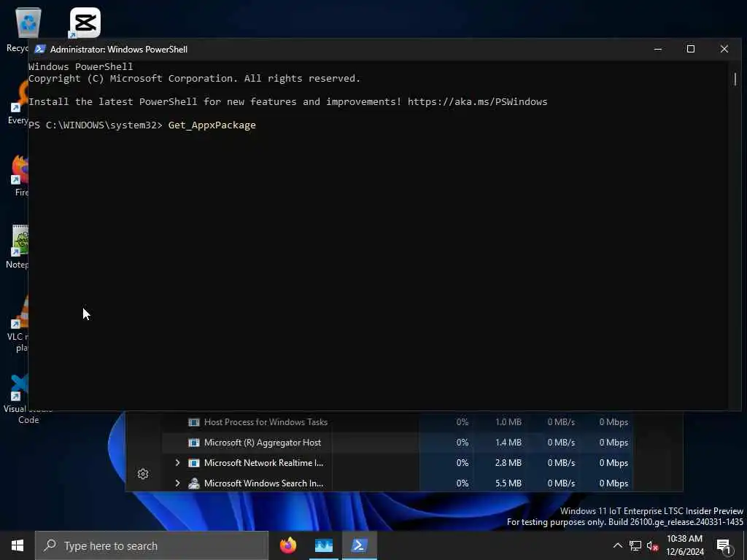Click 1.0 MB memory value for Host Process
Image resolution: width=747 pixels, height=560 pixels.
[x=508, y=422]
